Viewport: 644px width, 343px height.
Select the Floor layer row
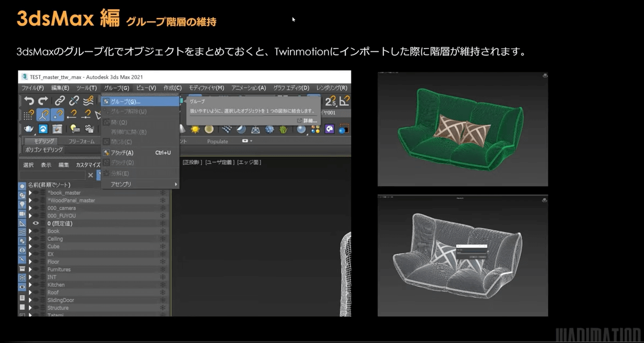98,261
